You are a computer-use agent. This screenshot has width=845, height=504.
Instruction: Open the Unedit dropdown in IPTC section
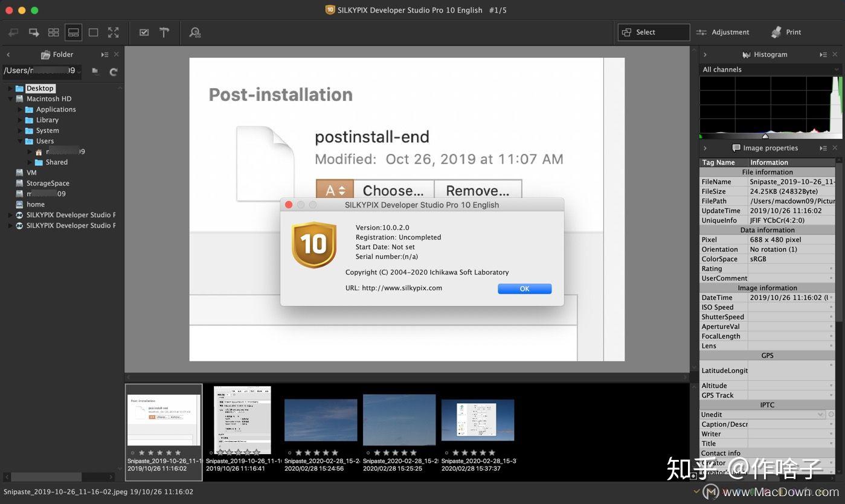click(821, 414)
